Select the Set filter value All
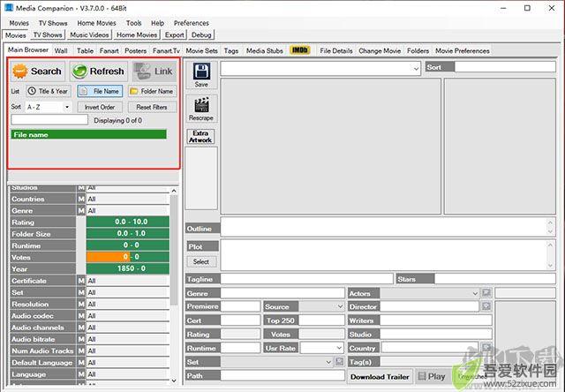The width and height of the screenshot is (565, 392). [x=128, y=292]
